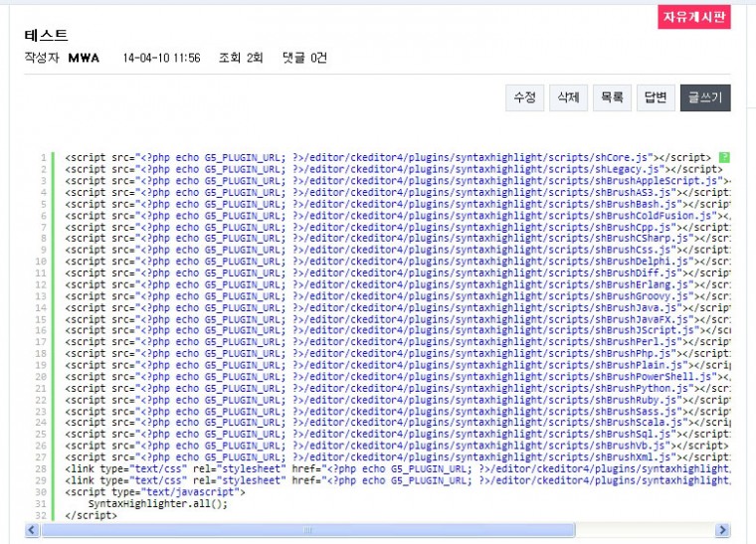Image resolution: width=756 pixels, height=544 pixels.
Task: Click the SyntaxHighlighter.all(); code line
Action: [157, 503]
